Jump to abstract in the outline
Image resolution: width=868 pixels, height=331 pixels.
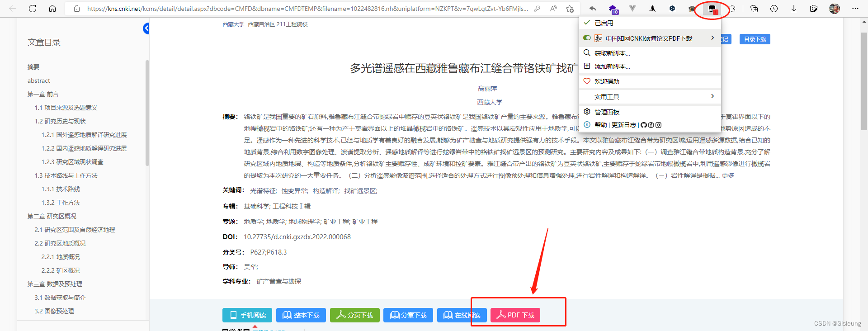39,80
